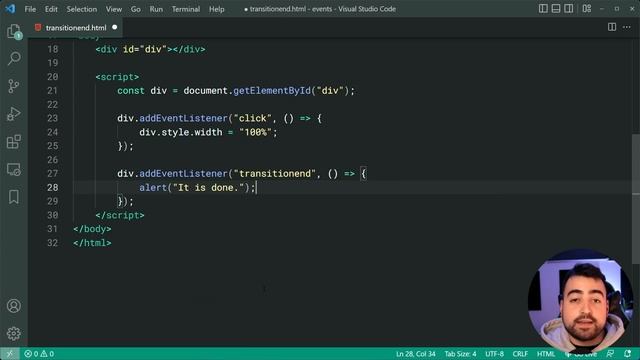This screenshot has width=640, height=360.
Task: Click the closing script tag on line 30
Action: (x=120, y=215)
